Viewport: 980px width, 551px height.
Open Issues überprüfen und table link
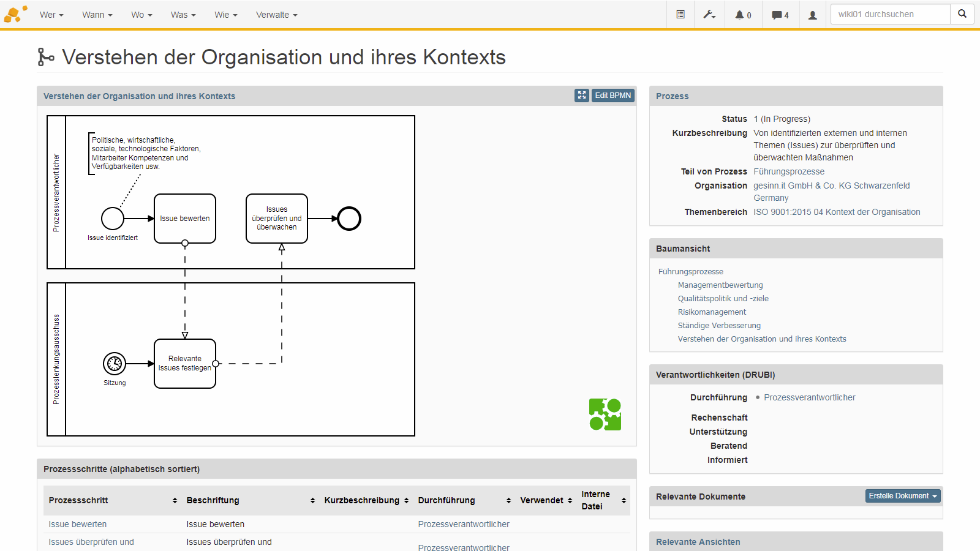[x=91, y=542]
